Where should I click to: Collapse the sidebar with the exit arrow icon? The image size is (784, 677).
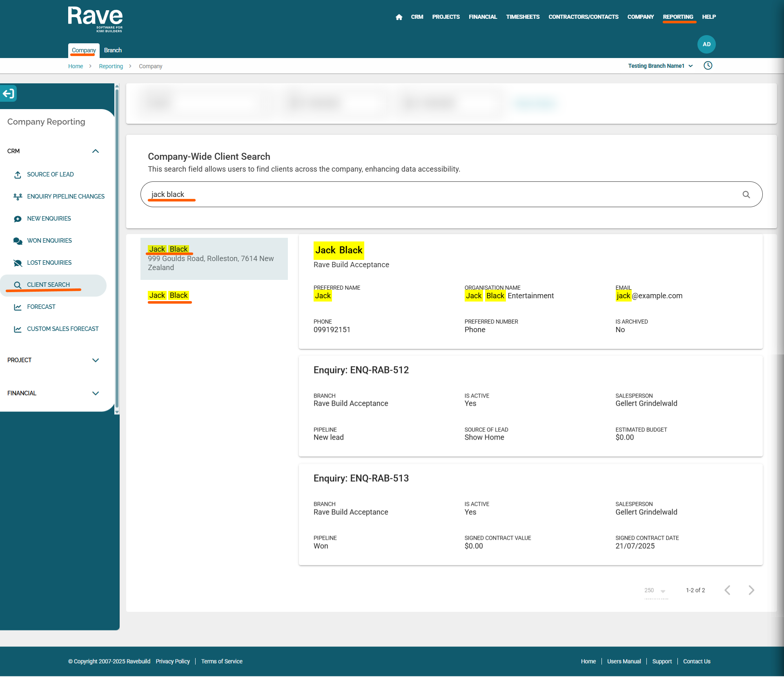coord(9,94)
